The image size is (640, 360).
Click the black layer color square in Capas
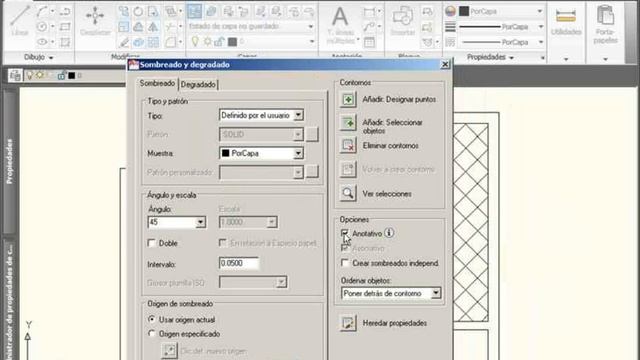click(232, 42)
